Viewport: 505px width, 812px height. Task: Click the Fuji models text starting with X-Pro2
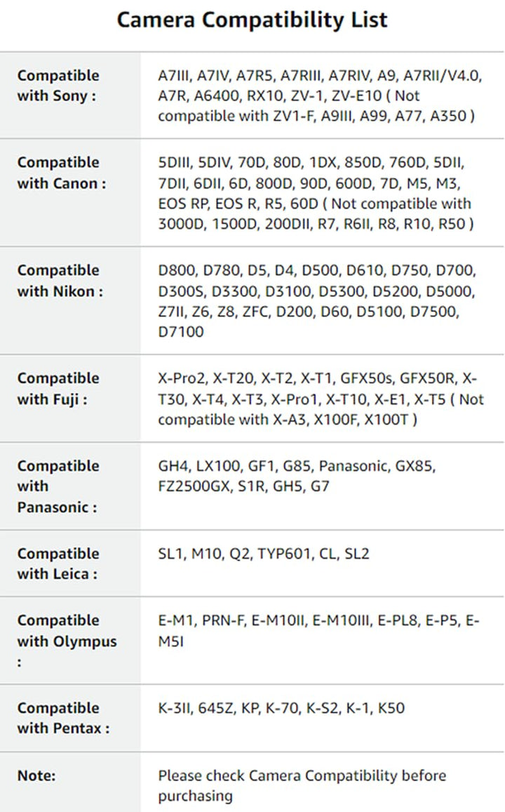point(320,399)
